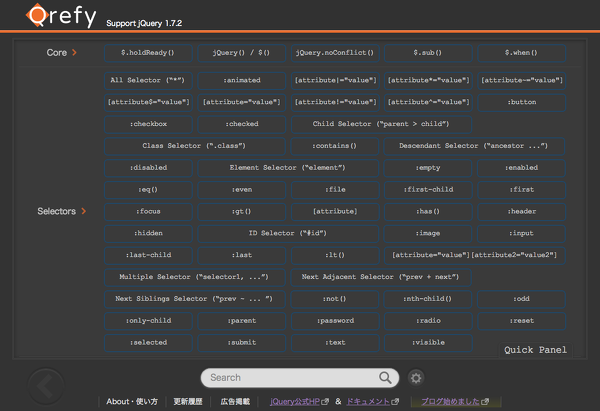Open the jQuery() / $() reference
Viewport: 600px width, 411px height.
241,53
